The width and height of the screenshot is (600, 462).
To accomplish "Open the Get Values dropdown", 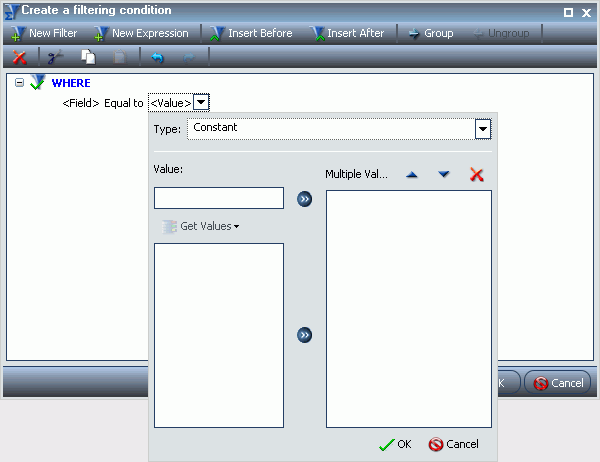I will 201,226.
